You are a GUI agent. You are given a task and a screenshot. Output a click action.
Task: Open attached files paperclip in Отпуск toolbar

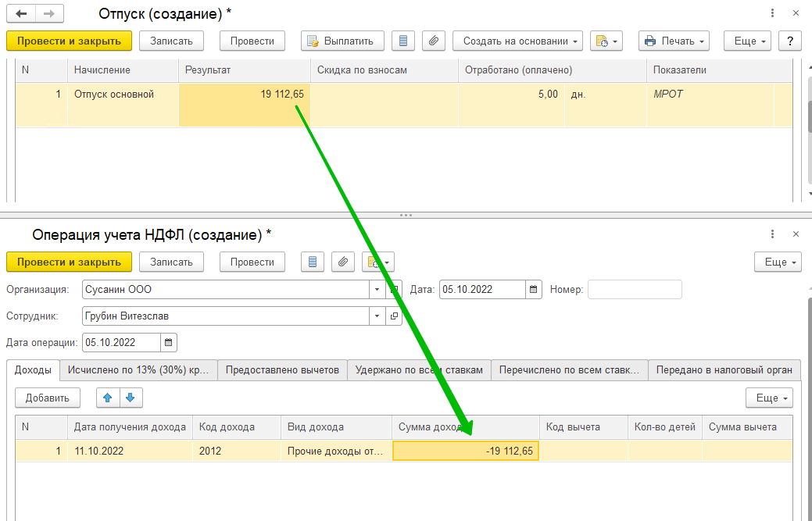[433, 41]
